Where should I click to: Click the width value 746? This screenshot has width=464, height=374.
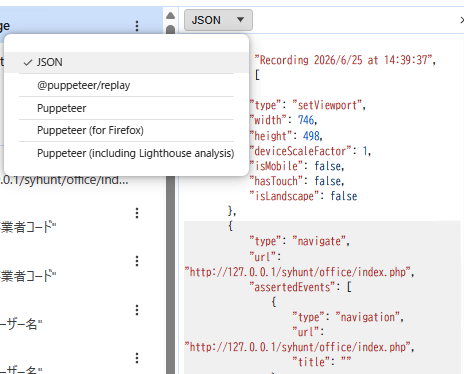pyautogui.click(x=306, y=120)
